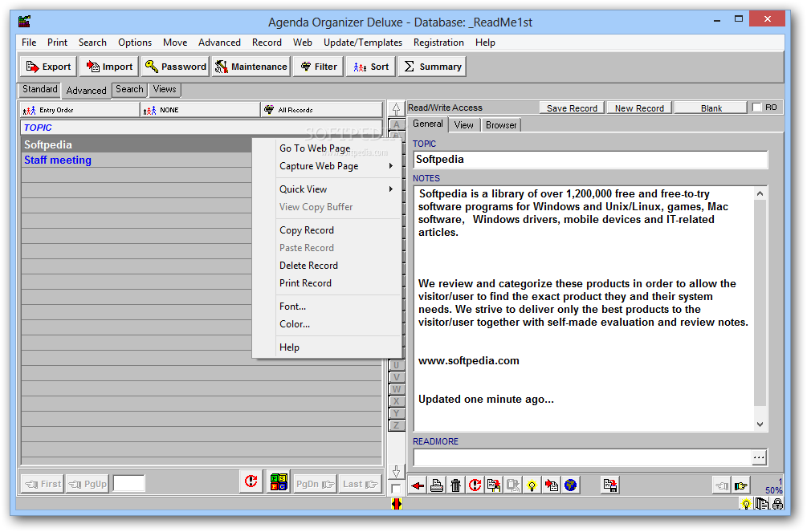
Task: Click the padlock icon in status bar
Action: (776, 504)
